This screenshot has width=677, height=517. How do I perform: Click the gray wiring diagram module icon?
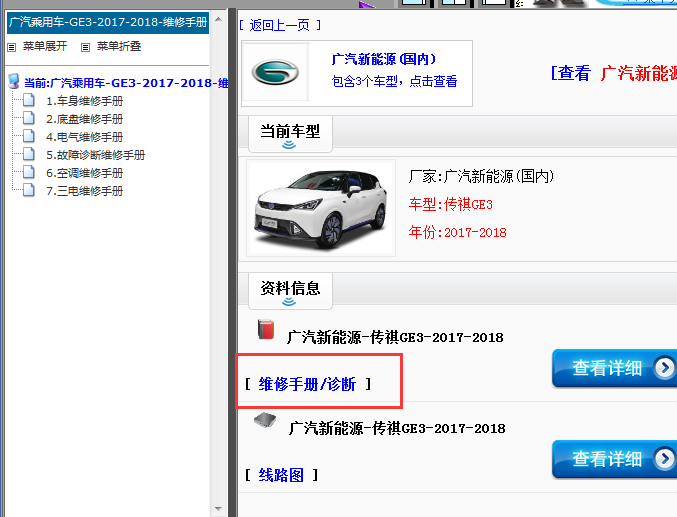265,420
